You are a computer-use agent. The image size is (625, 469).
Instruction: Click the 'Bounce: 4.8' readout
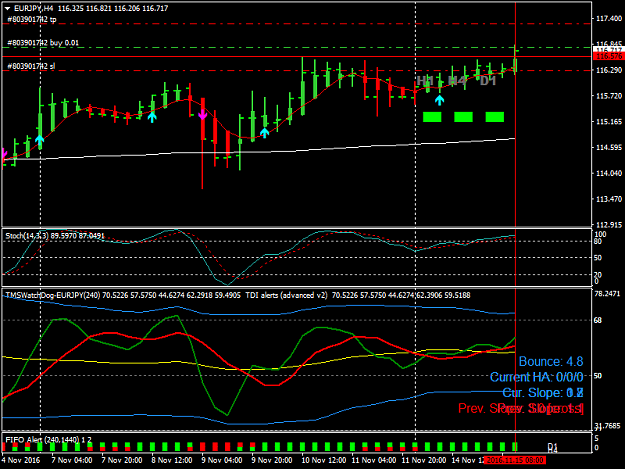tap(551, 361)
